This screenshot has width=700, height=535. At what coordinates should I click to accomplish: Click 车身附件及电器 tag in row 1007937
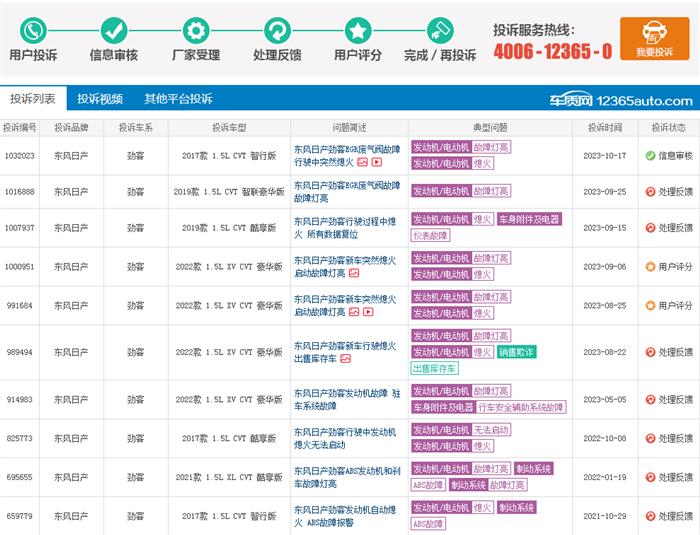point(529,219)
